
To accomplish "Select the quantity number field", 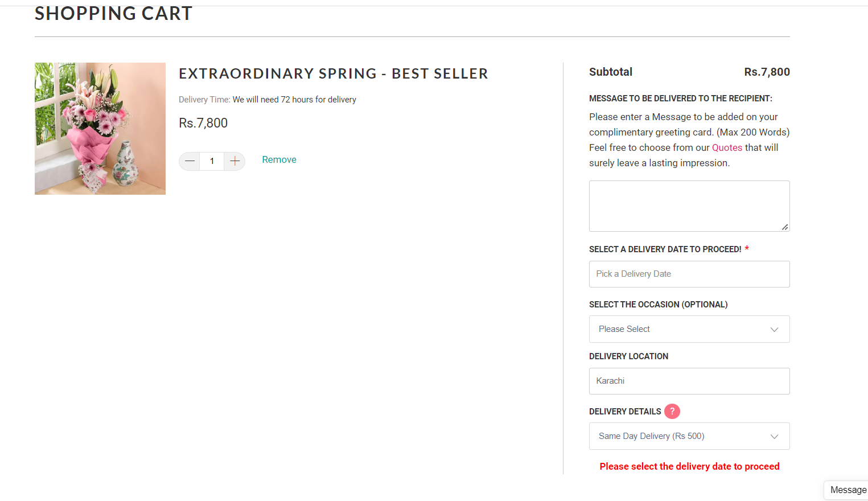I will pos(212,161).
